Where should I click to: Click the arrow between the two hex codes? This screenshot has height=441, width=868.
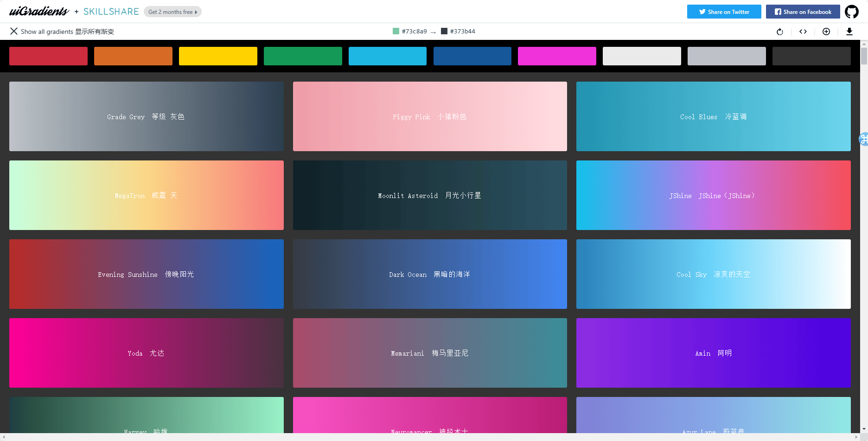point(434,31)
